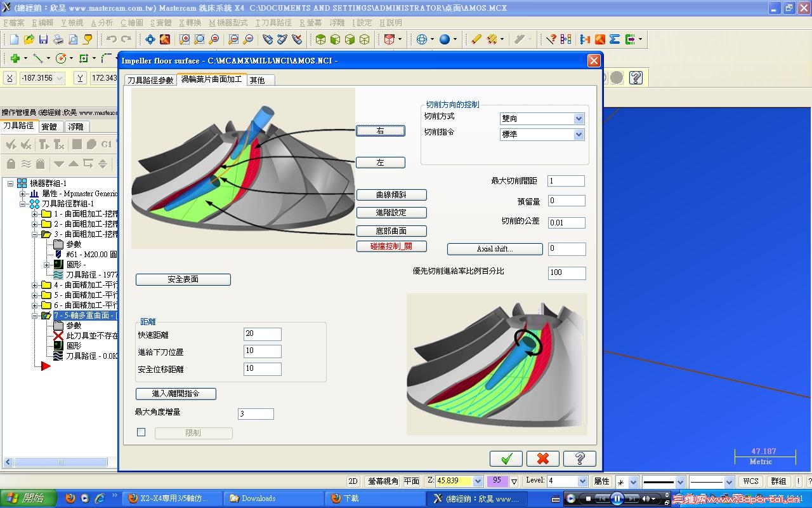Expand the 屬性 - Mpmaster Generic node
This screenshot has width=812, height=508.
[23, 194]
